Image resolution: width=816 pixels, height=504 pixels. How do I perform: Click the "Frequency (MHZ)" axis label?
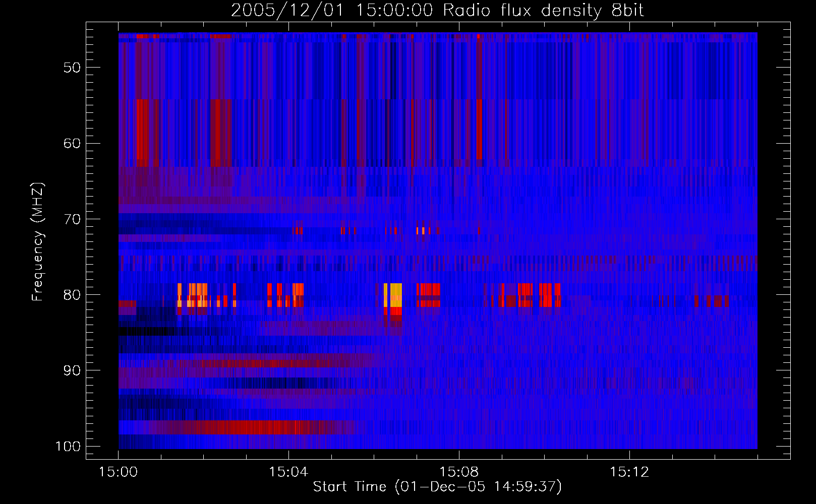(38, 242)
